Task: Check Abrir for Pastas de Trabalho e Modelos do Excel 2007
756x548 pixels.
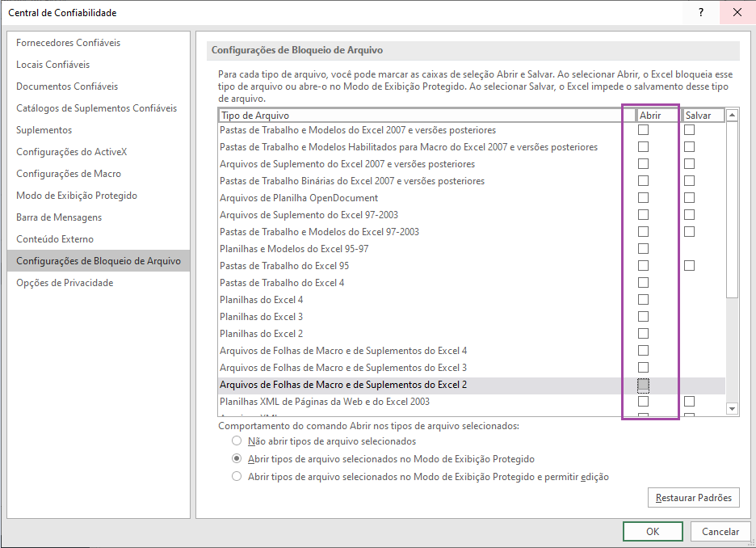Action: tap(643, 130)
